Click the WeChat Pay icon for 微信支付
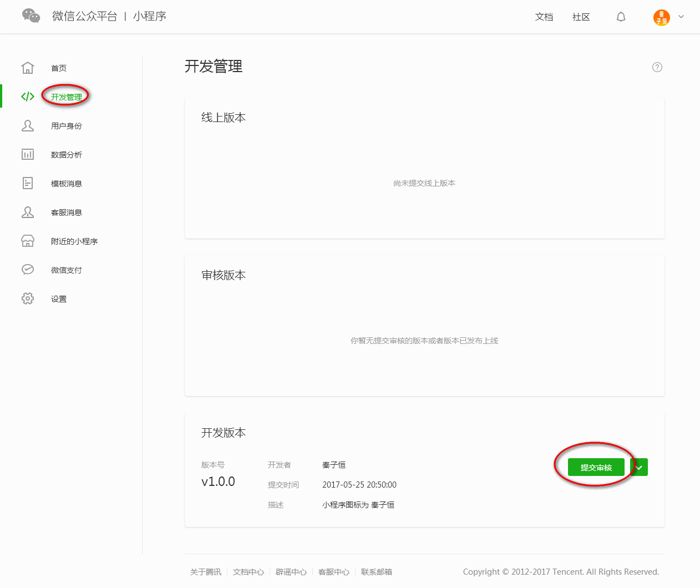 (28, 270)
